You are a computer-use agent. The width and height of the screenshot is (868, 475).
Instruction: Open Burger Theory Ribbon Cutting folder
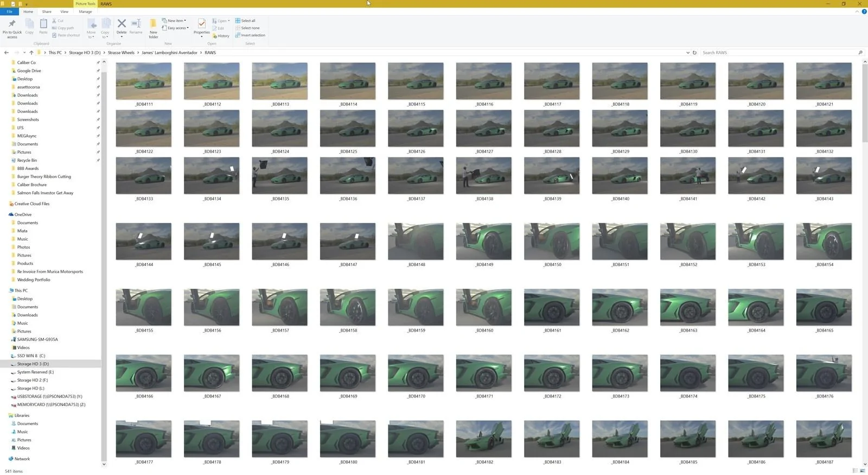coord(44,176)
